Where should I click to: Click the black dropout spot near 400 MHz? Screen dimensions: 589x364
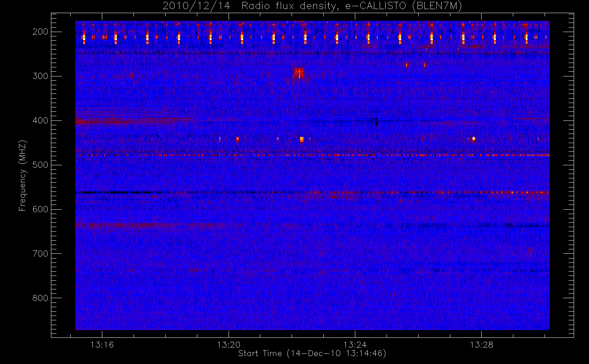(x=376, y=122)
